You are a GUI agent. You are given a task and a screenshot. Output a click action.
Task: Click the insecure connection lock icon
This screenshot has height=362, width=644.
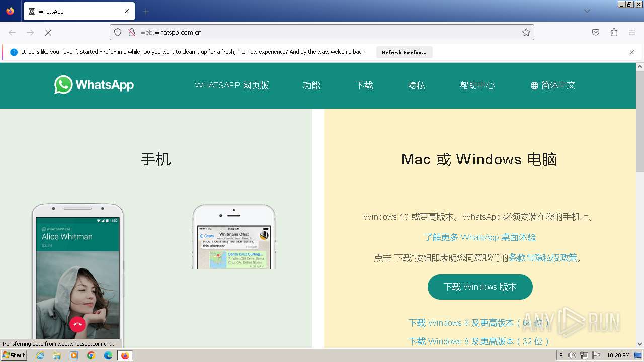pos(132,32)
